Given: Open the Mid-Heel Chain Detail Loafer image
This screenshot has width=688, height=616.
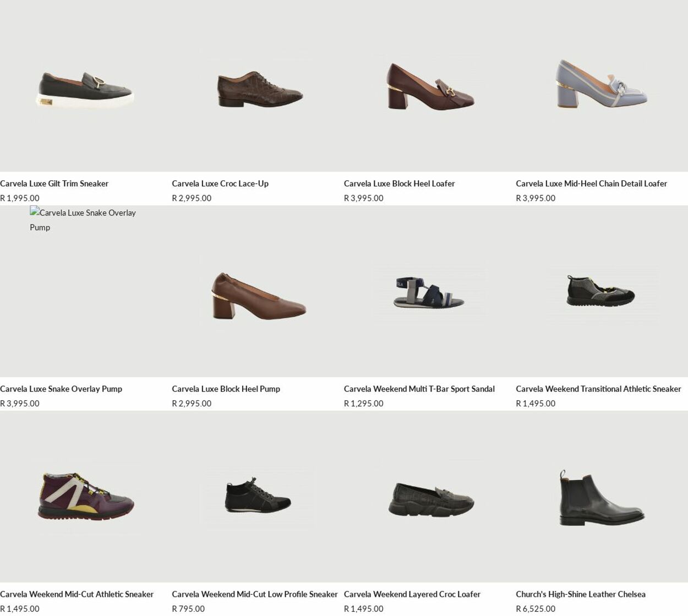Looking at the screenshot, I should click(x=602, y=86).
